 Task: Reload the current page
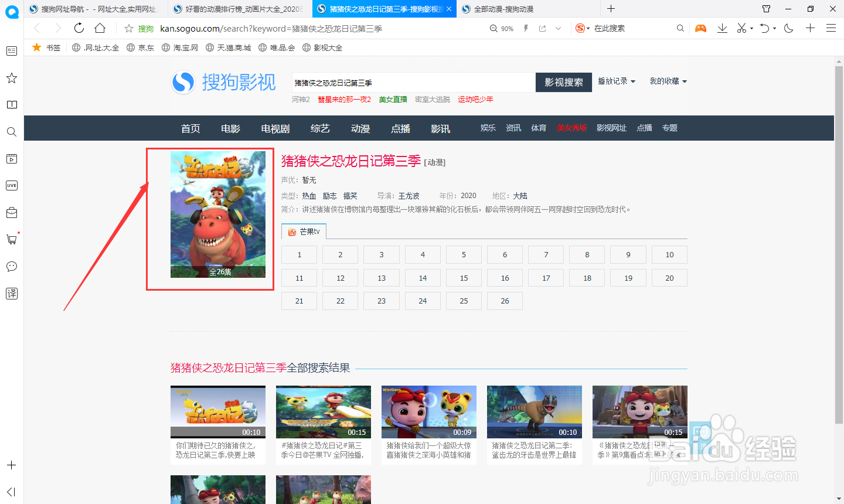(x=79, y=28)
